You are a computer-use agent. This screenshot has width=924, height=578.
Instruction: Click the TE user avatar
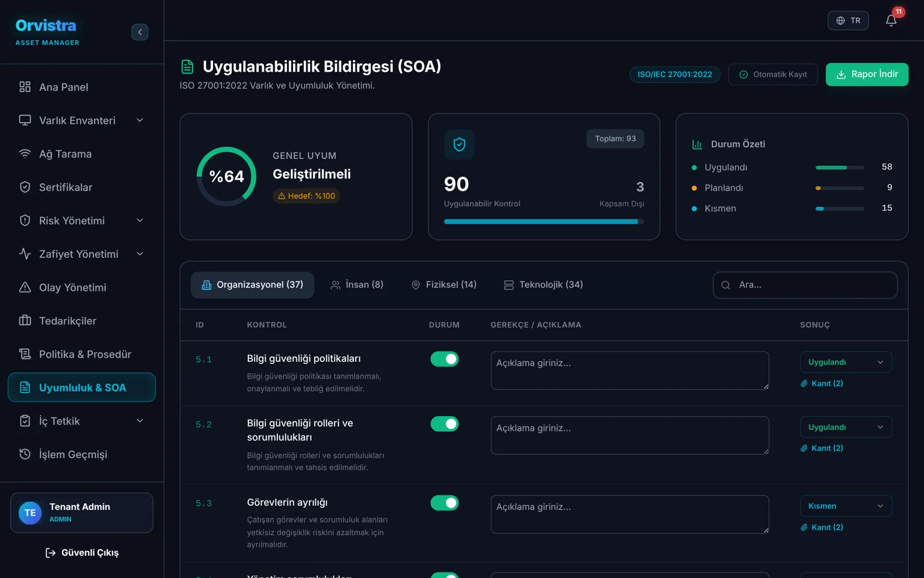[x=30, y=513]
